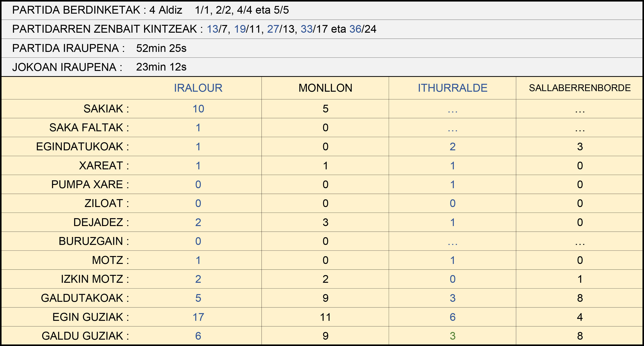This screenshot has height=346, width=644.
Task: Click the PUMPA XARE row label
Action: 90,184
